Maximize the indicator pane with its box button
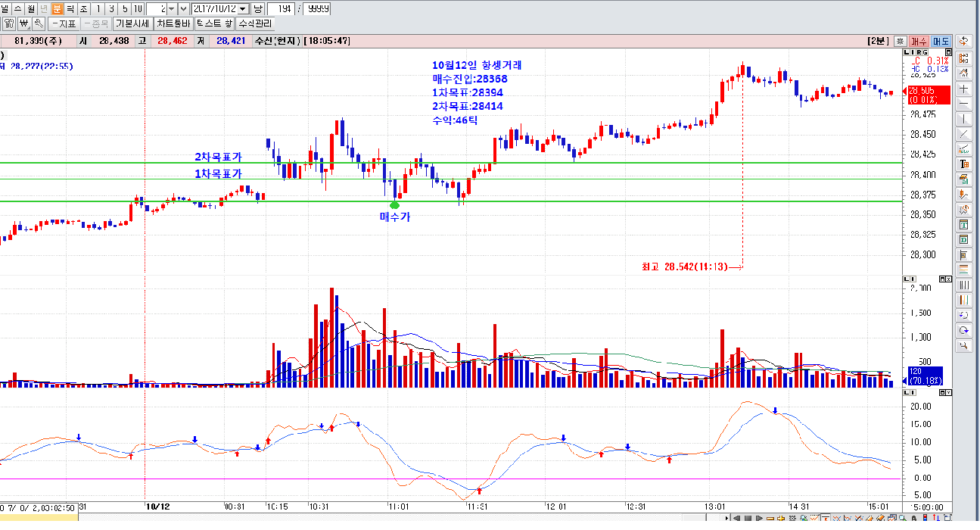Viewport: 980px width, 530px height. [x=942, y=393]
